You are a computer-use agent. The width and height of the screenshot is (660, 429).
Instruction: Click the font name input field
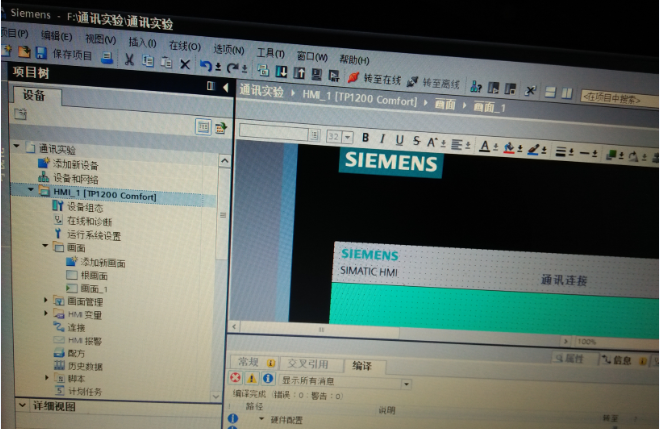[274, 132]
